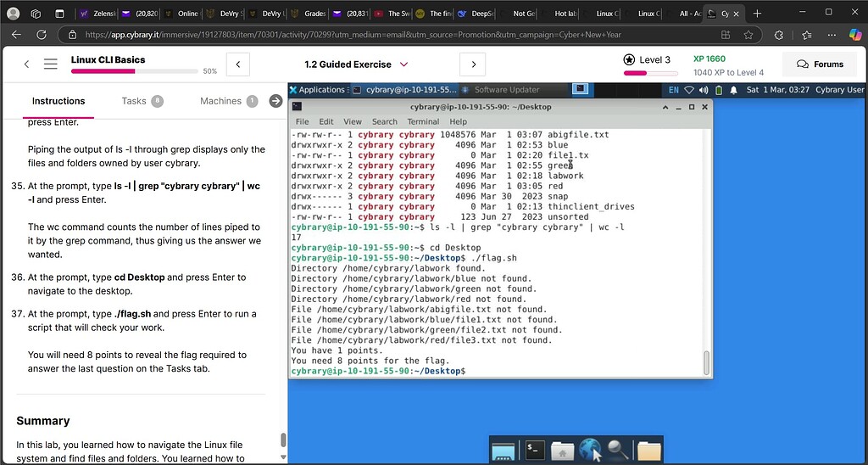Open the application finder magnifier icon
This screenshot has height=465, width=868.
pyautogui.click(x=618, y=451)
